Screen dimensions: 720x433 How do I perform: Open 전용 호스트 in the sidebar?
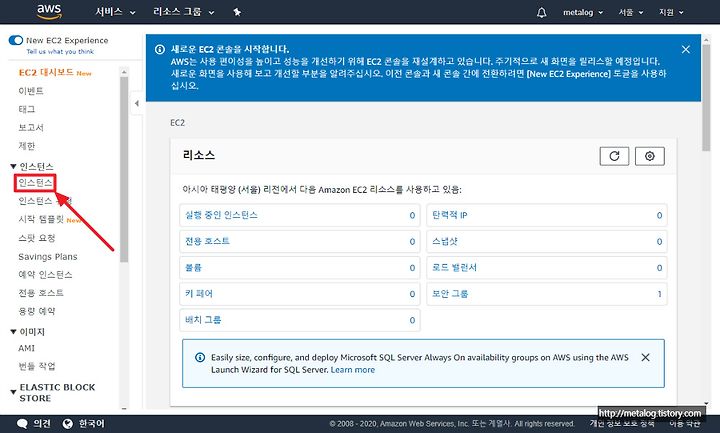pos(41,293)
